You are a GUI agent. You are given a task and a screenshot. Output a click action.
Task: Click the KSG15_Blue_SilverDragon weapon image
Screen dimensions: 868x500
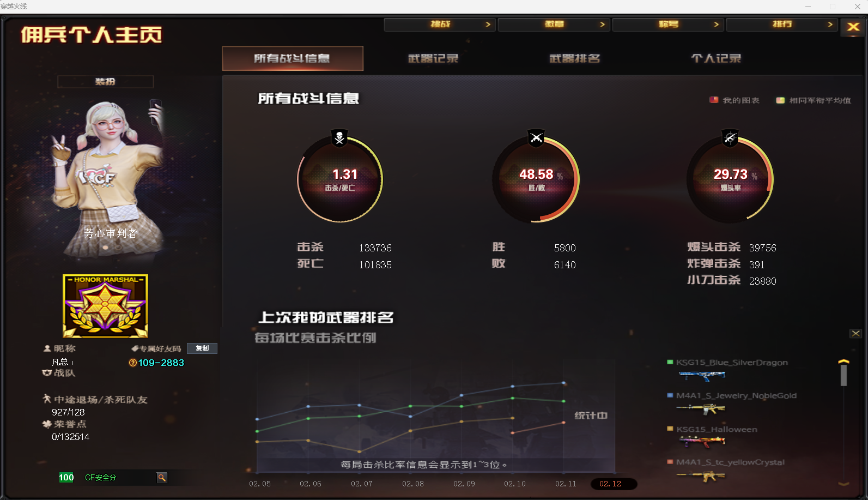click(702, 375)
